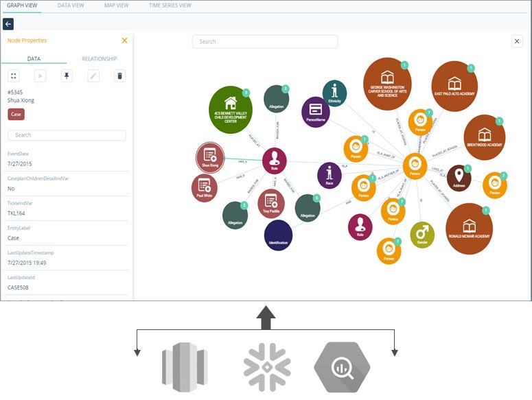The height and width of the screenshot is (400, 532).
Task: Click the property search field in Node Properties
Action: (x=67, y=135)
